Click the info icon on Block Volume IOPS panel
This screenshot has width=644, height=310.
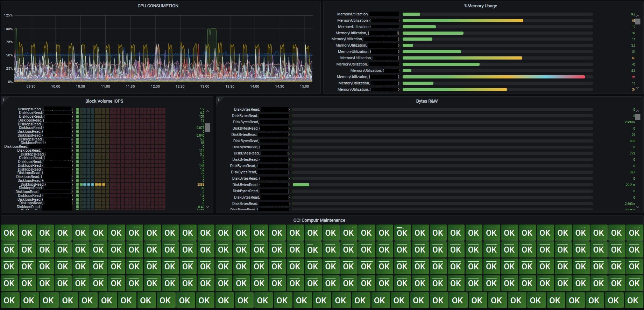(3, 100)
